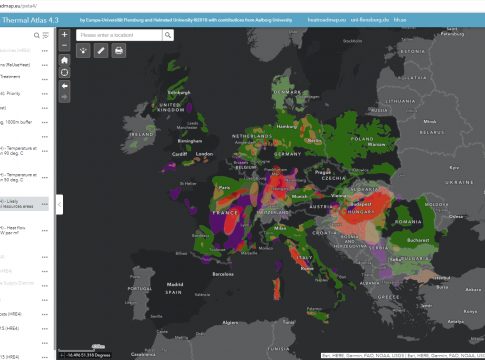The width and height of the screenshot is (485, 360).
Task: Open the layer list filter options
Action: [x=46, y=35]
